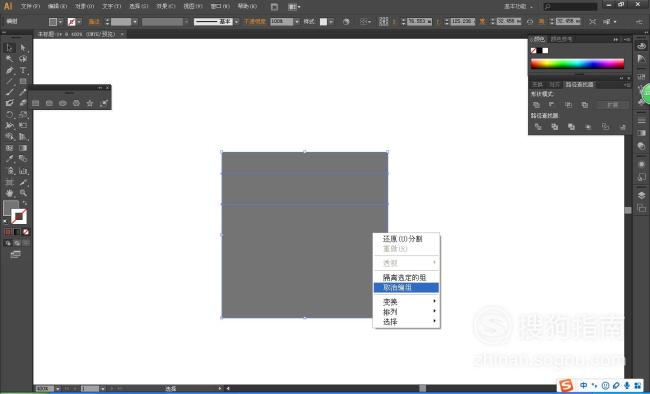The width and height of the screenshot is (650, 394).
Task: Click Divide icon in Pathfinder row
Action: point(538,126)
